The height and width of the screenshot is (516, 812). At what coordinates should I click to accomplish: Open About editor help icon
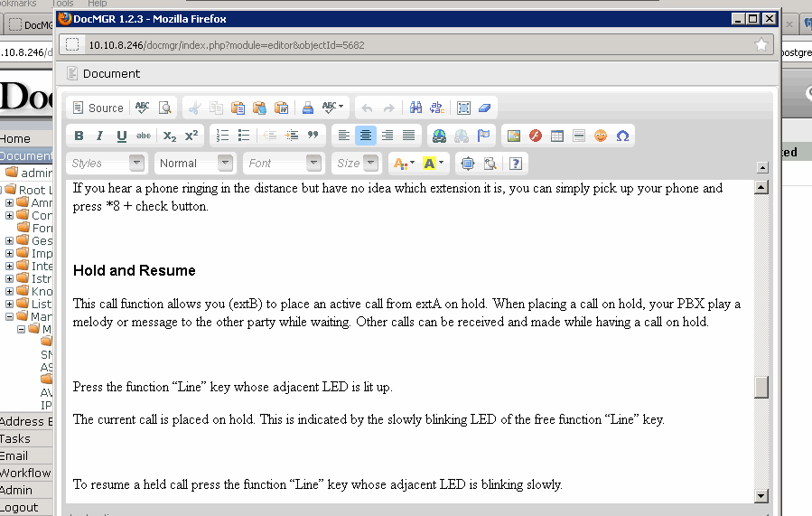point(515,164)
